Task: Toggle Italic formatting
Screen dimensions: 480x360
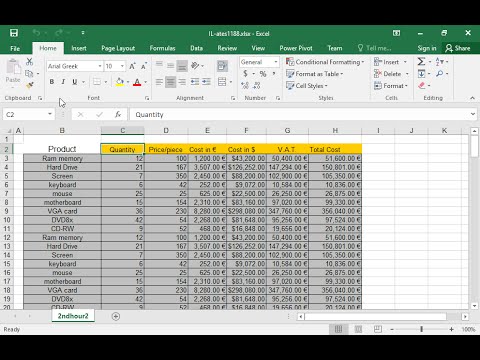Action: coord(63,82)
